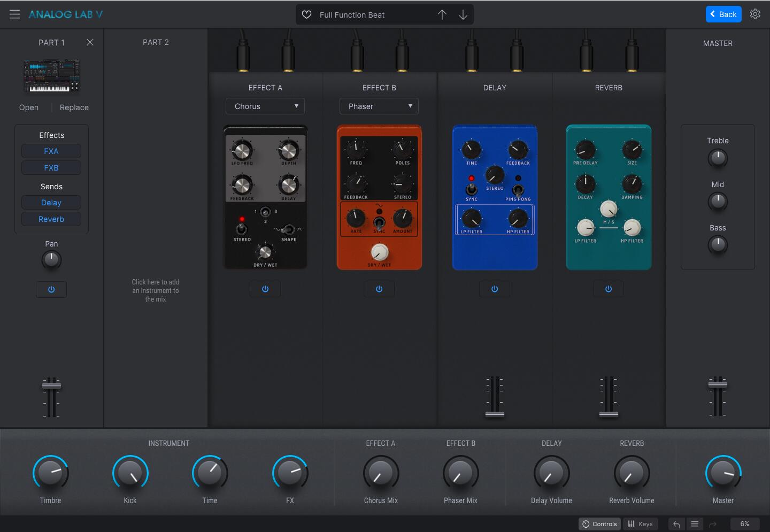Image resolution: width=770 pixels, height=532 pixels.
Task: Click the Delay LP FILTER knob
Action: [x=471, y=218]
